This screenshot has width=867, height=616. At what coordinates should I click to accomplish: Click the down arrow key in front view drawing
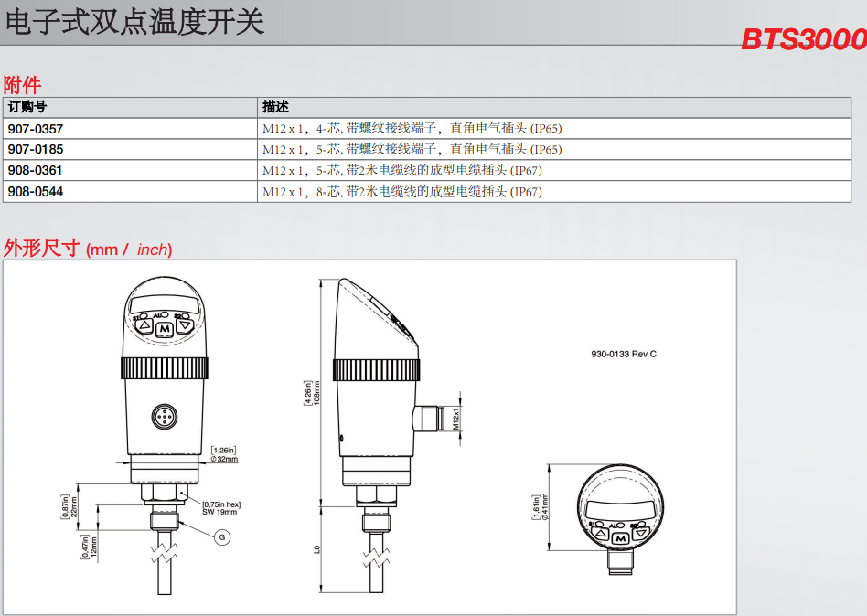tap(185, 325)
